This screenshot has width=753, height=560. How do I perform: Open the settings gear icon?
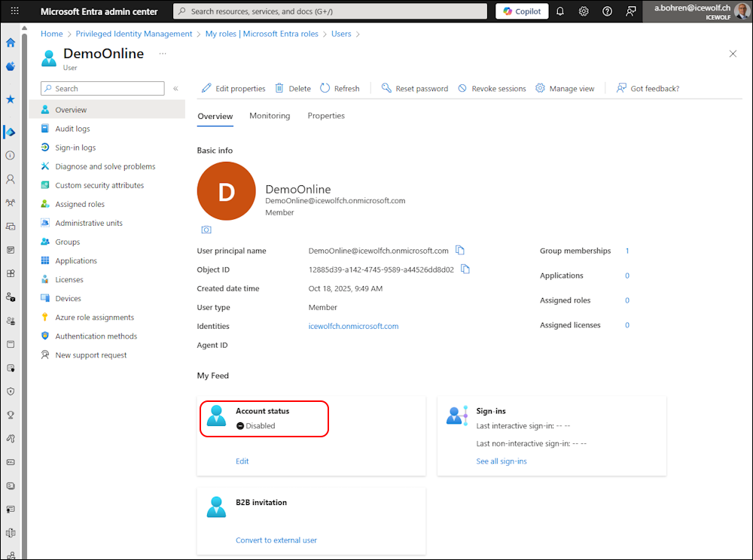pos(584,11)
